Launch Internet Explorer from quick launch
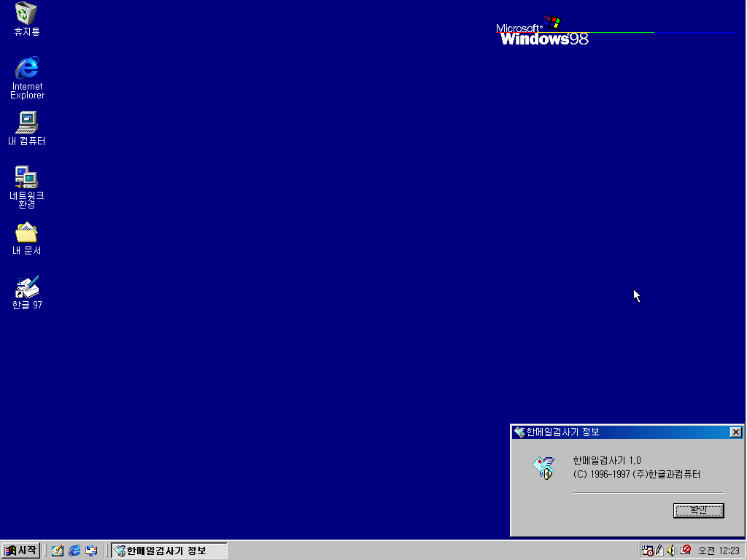The image size is (747, 560). pyautogui.click(x=74, y=551)
